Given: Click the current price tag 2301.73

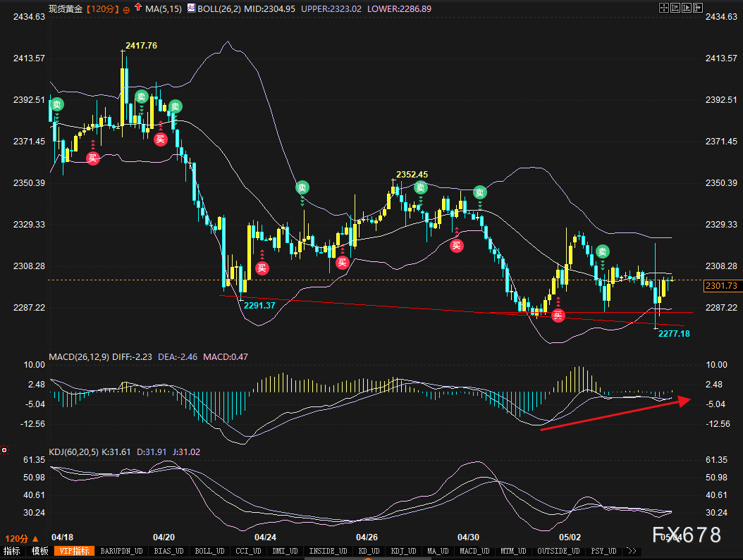Looking at the screenshot, I should pyautogui.click(x=720, y=286).
